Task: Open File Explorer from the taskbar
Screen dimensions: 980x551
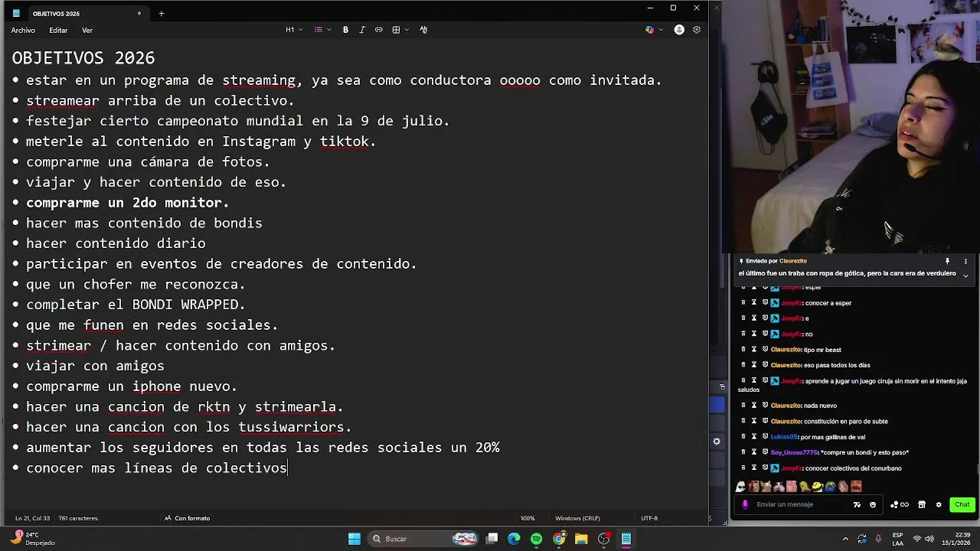Action: (x=581, y=539)
